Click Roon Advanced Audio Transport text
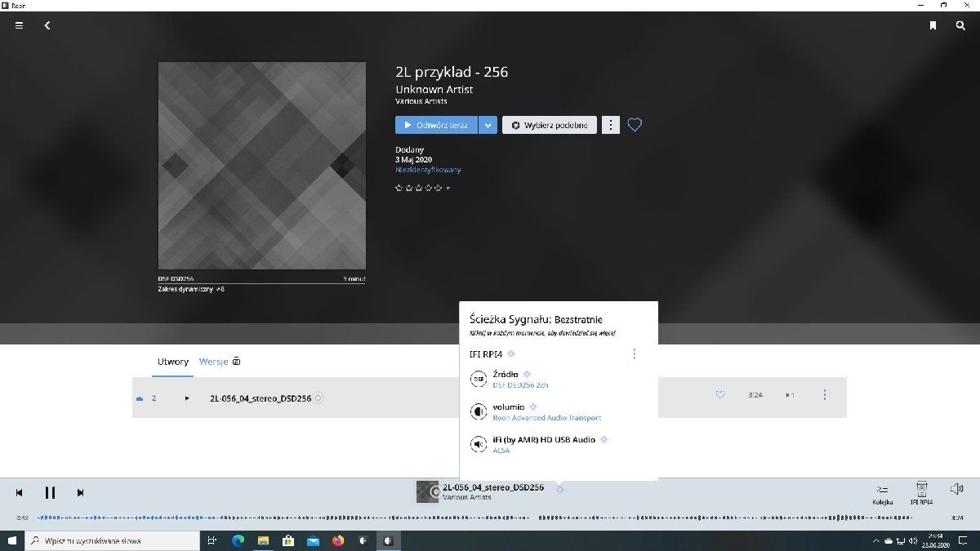This screenshot has width=980, height=551. pyautogui.click(x=546, y=417)
